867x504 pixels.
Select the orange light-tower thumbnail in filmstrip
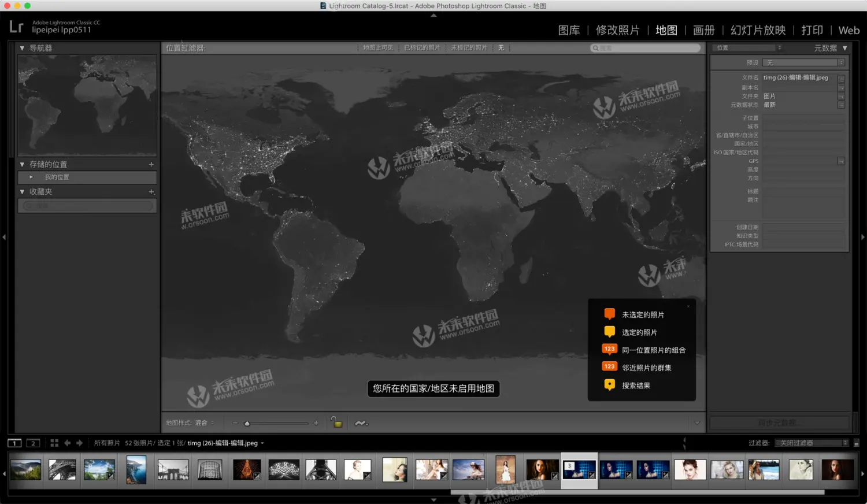(247, 469)
